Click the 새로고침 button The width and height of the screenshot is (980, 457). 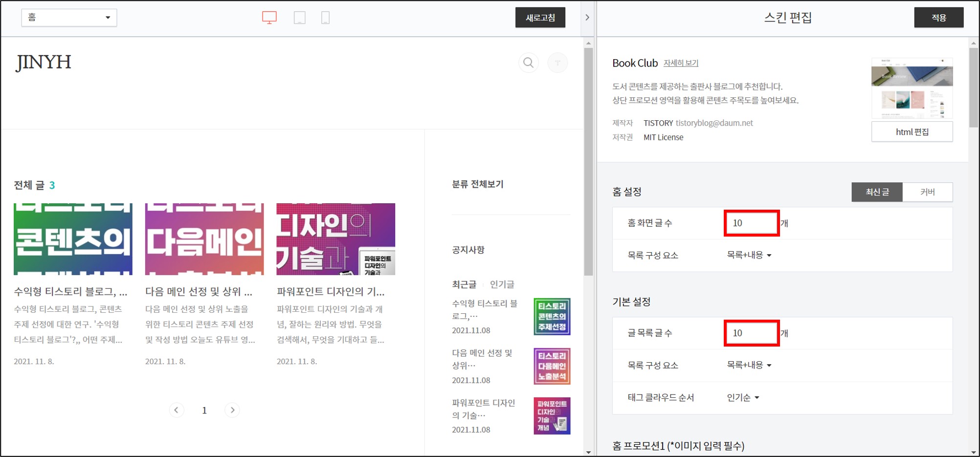coord(540,18)
